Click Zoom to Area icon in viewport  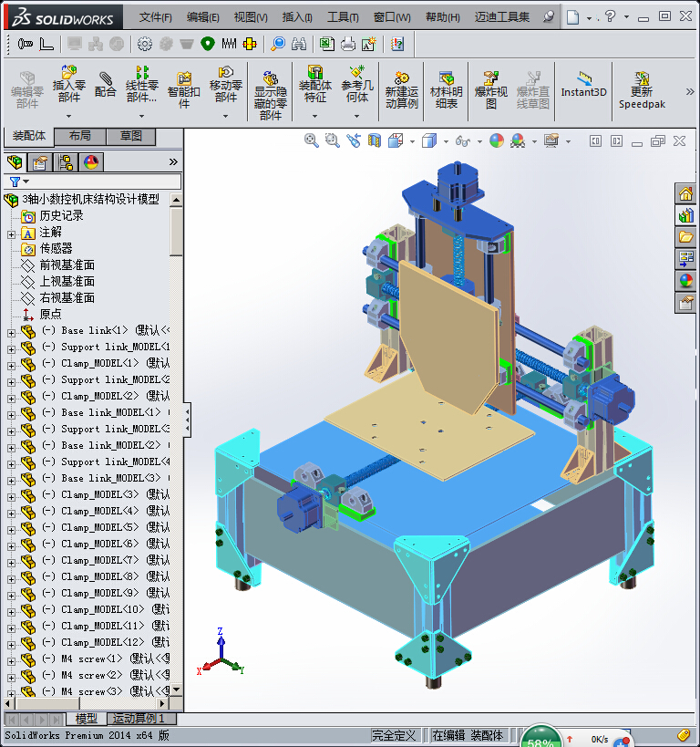tap(333, 140)
